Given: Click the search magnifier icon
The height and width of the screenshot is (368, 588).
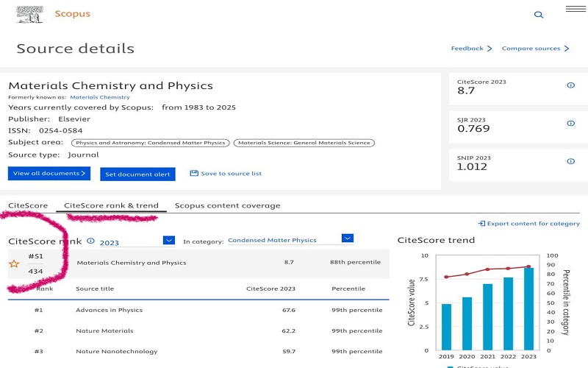Looking at the screenshot, I should [539, 15].
